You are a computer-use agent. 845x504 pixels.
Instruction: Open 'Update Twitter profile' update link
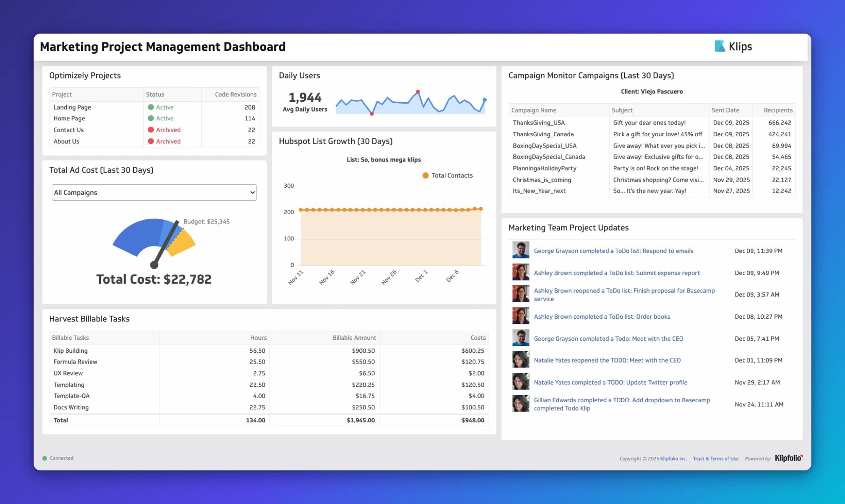coord(611,383)
